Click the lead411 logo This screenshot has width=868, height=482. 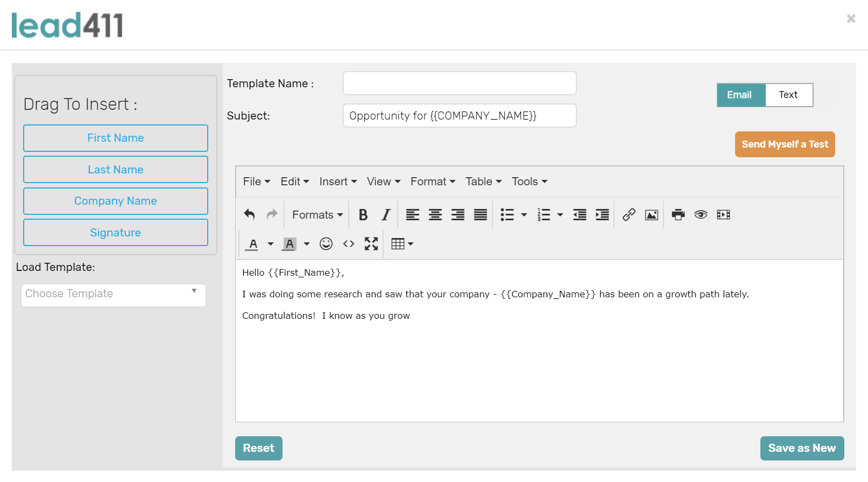[x=67, y=25]
